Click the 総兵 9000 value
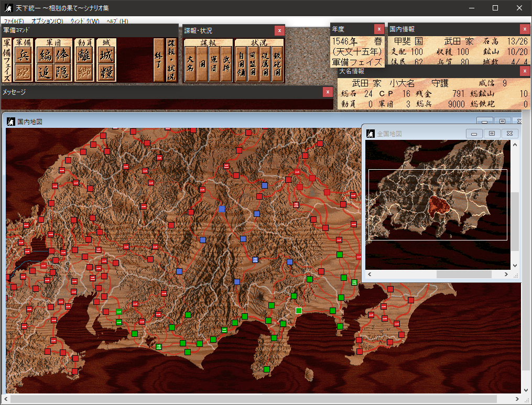The image size is (532, 405). coord(457,104)
